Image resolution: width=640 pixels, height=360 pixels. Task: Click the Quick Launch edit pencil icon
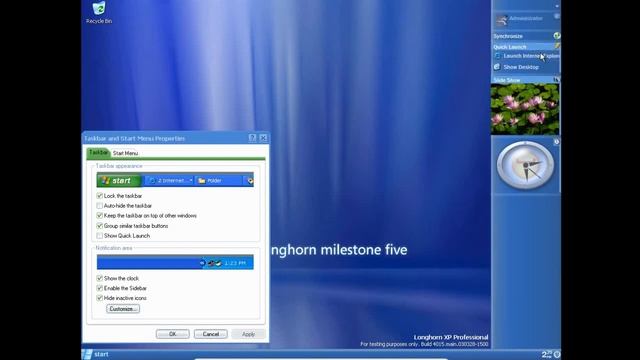(x=557, y=46)
